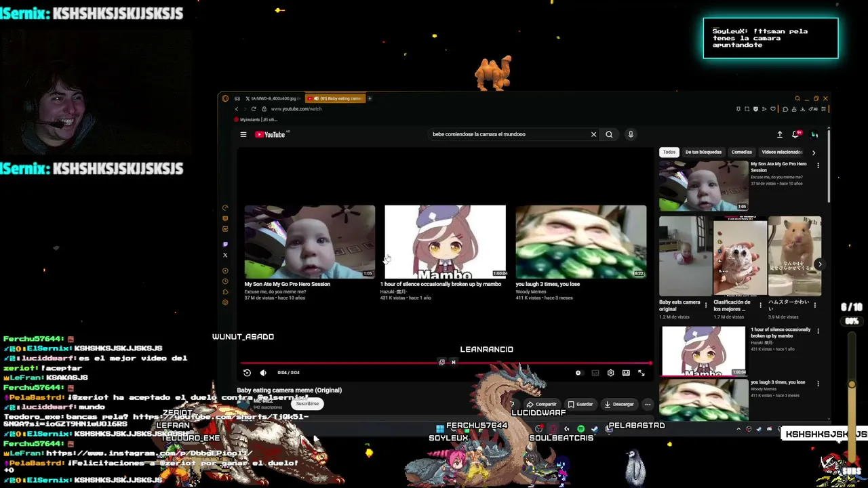Screen dimensions: 868x488
Task: Open 'you laugh 3 times' endscreen thumbnail
Action: (x=581, y=241)
